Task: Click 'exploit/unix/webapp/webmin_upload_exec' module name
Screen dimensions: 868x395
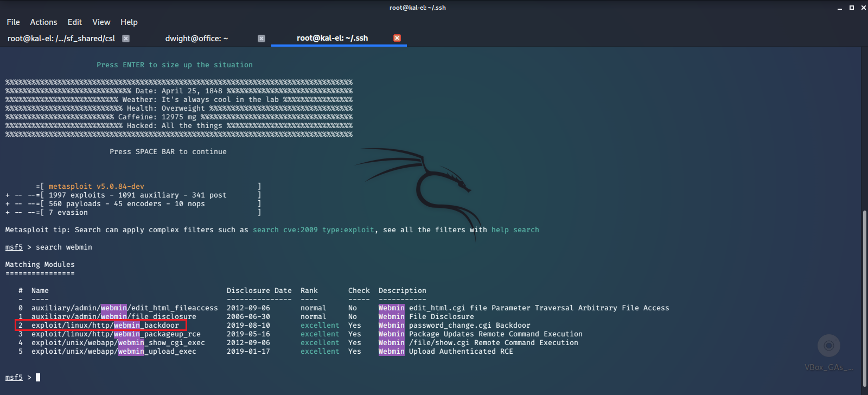Action: [x=114, y=351]
